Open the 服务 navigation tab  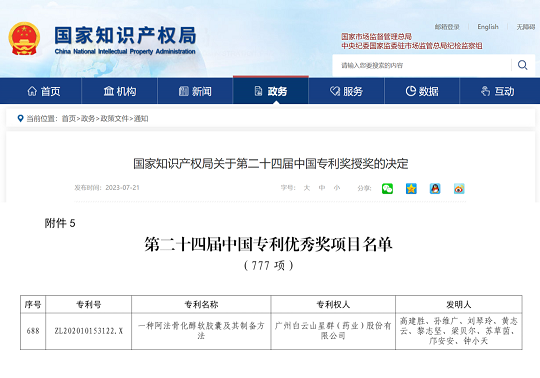(x=346, y=91)
